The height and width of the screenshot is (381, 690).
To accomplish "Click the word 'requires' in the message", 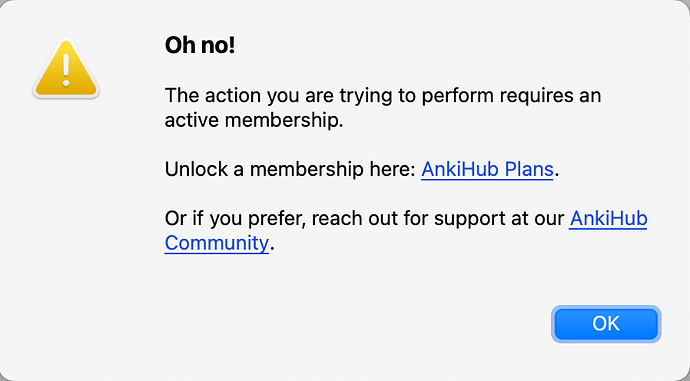I will [534, 96].
